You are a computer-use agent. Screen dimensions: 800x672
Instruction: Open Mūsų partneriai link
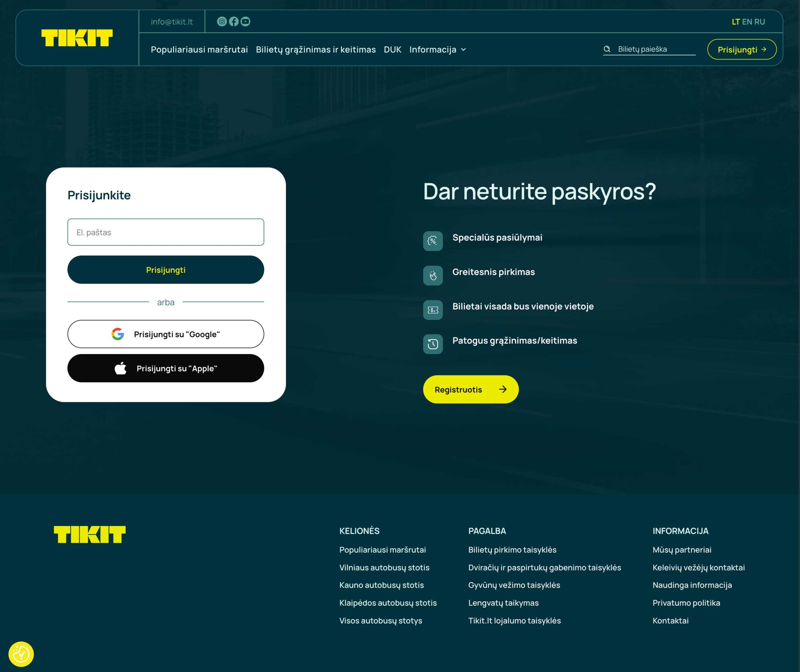tap(682, 550)
